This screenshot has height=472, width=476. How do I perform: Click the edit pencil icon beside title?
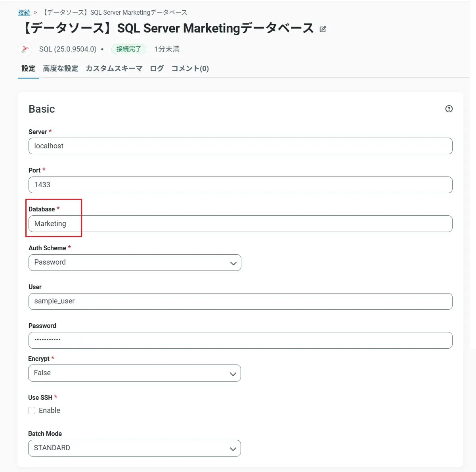(x=323, y=29)
